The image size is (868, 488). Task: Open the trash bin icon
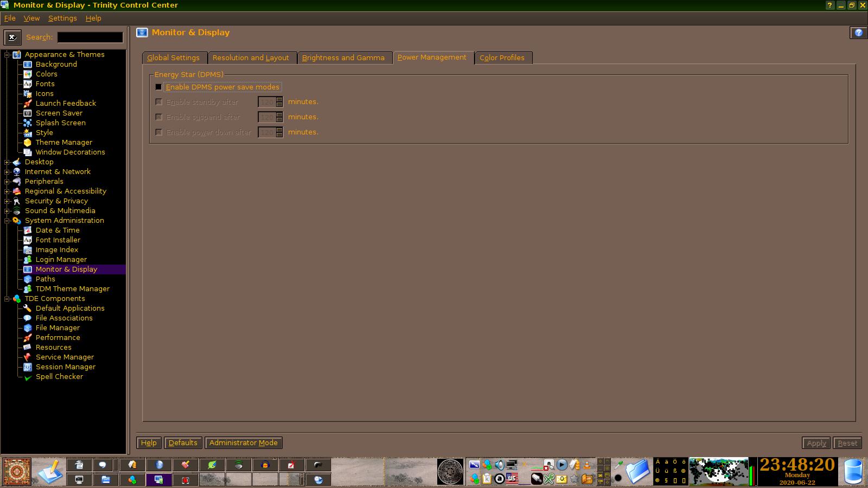(x=853, y=471)
